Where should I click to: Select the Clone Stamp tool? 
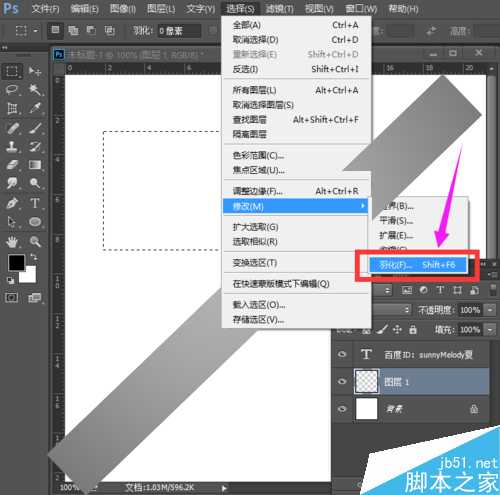[x=12, y=146]
